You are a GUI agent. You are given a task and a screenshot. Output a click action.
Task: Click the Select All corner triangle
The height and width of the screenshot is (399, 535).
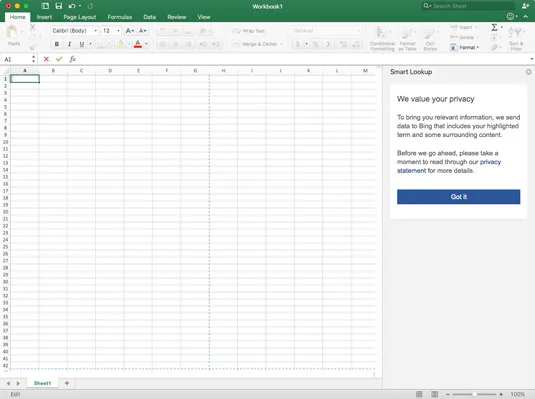(5, 71)
